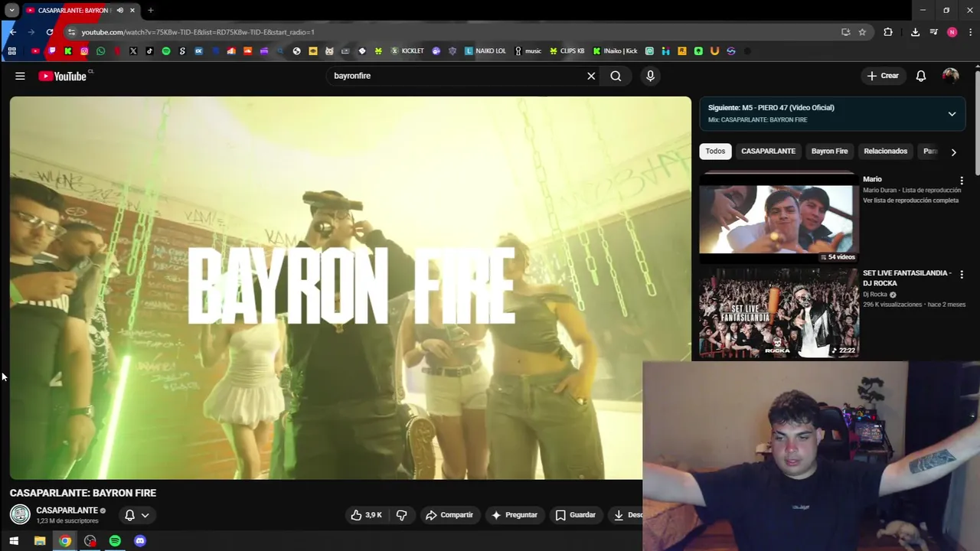Bookmark this page with the star
This screenshot has height=551, width=980.
click(862, 32)
